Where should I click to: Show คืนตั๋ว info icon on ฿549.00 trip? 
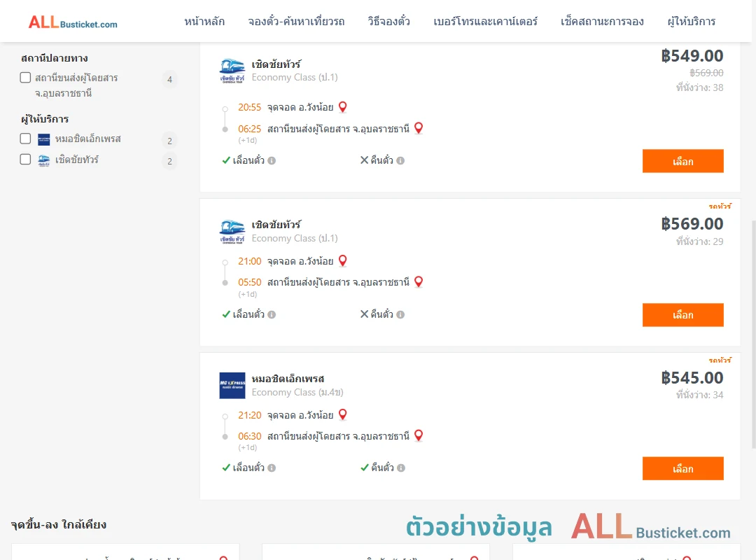[400, 160]
